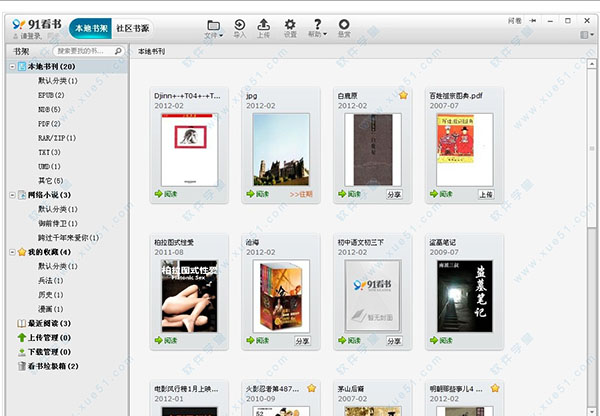Screen dimensions: 600x416
Task: Click the 茅山后裔 book title
Action: 351,389
